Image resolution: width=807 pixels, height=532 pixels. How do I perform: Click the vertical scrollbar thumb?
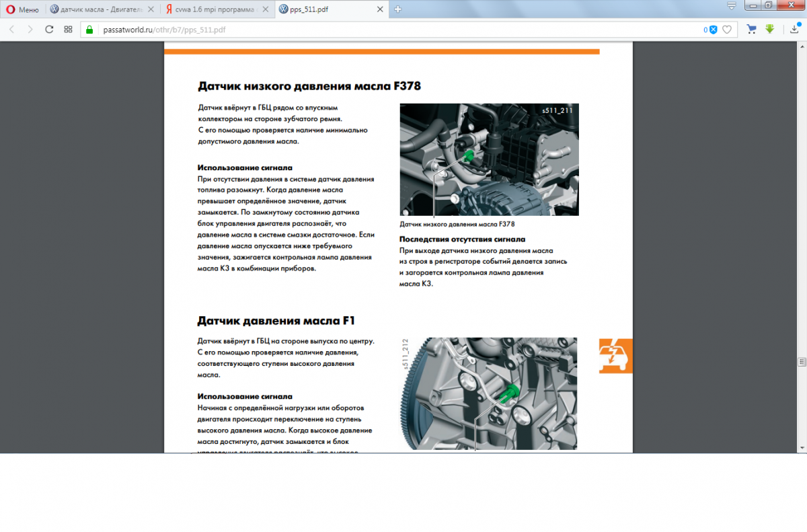click(x=802, y=361)
